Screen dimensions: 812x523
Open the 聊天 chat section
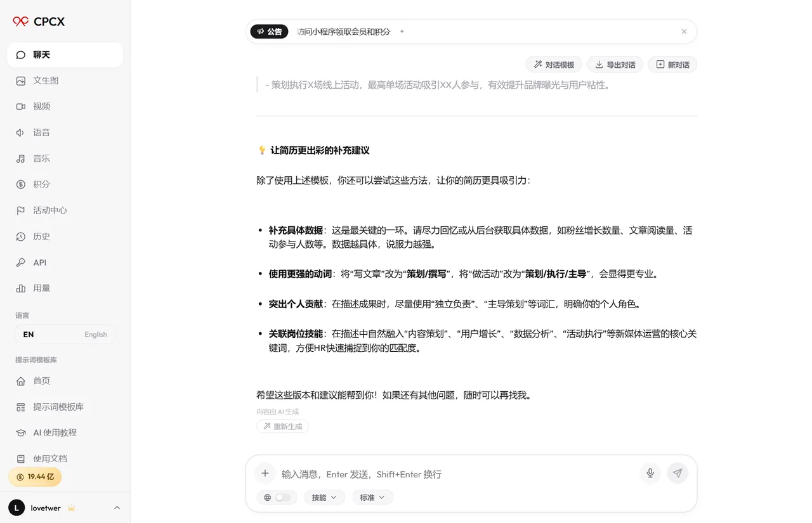tap(65, 55)
